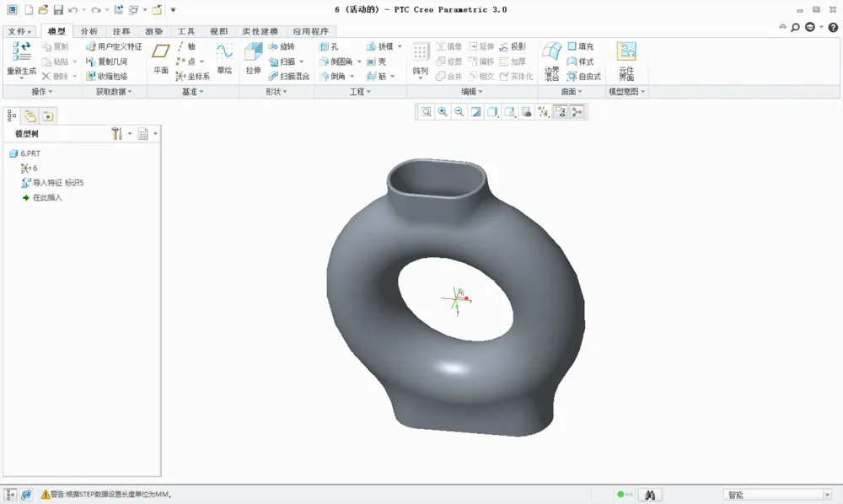843x504 pixels.
Task: Click the Draft (拔模) button
Action: point(380,46)
